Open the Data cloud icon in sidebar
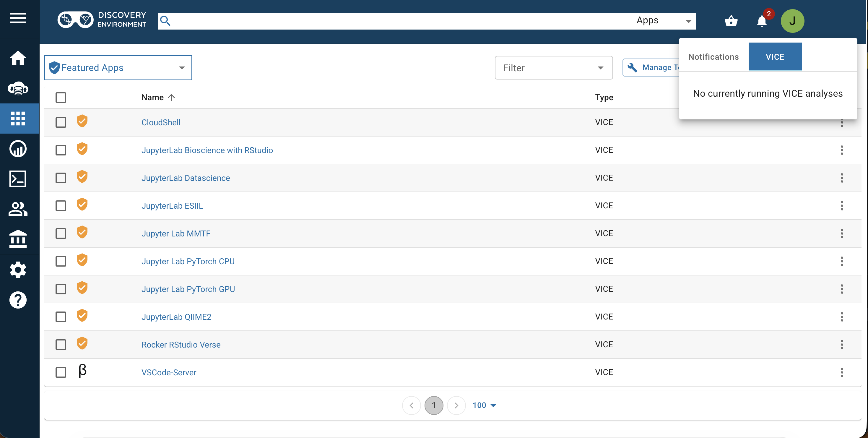Viewport: 868px width, 438px height. [x=18, y=89]
